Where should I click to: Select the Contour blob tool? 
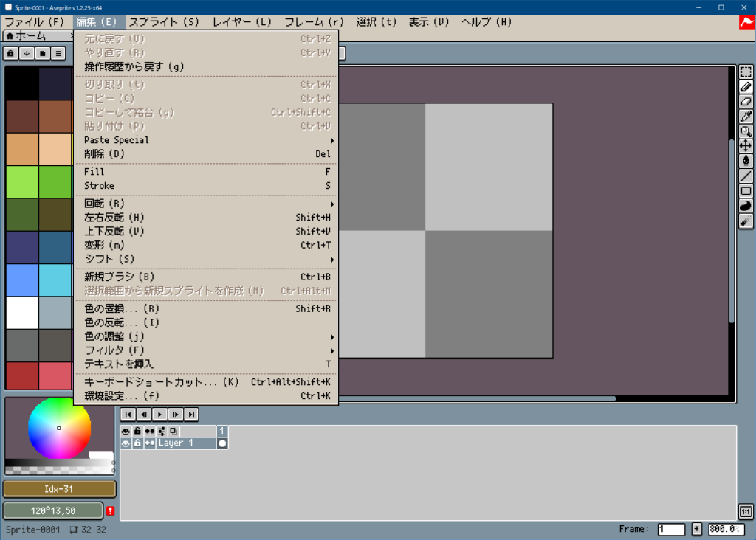click(x=746, y=206)
